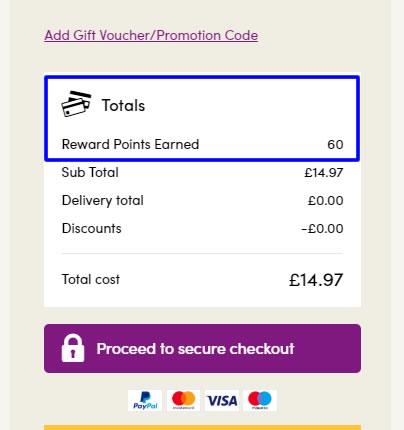Click the Total cost label

(x=91, y=279)
